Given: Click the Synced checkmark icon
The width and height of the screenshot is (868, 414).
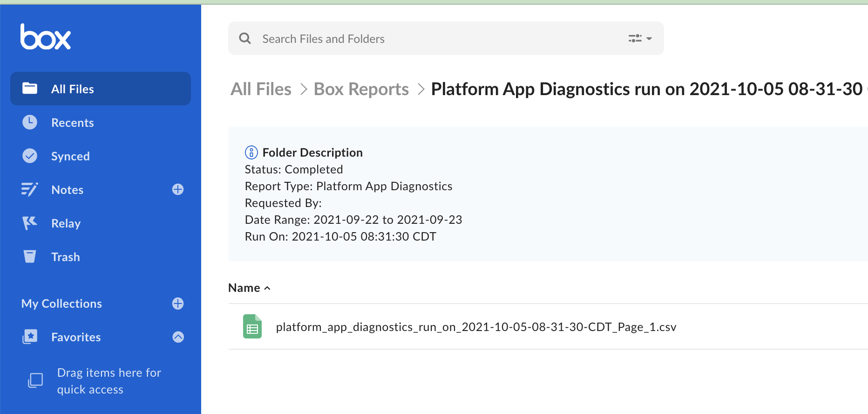Looking at the screenshot, I should coord(30,156).
